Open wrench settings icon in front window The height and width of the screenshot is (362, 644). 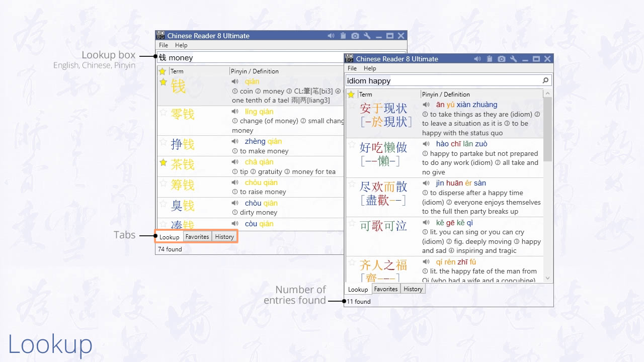tap(514, 59)
